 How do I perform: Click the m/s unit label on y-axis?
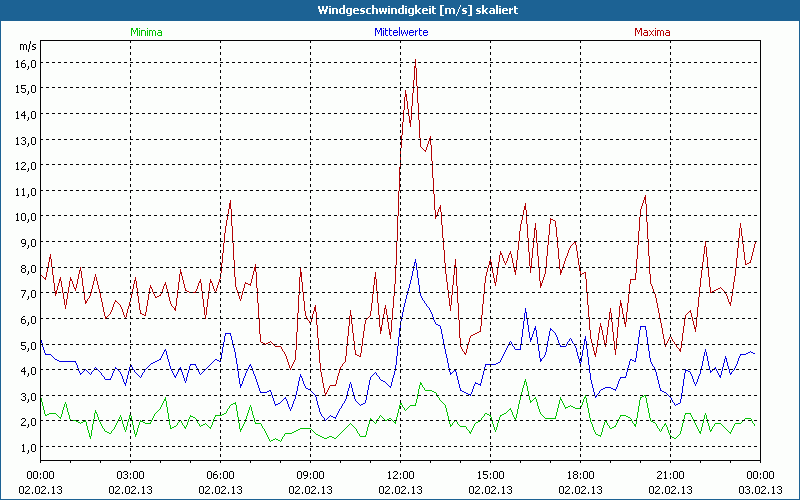point(26,46)
